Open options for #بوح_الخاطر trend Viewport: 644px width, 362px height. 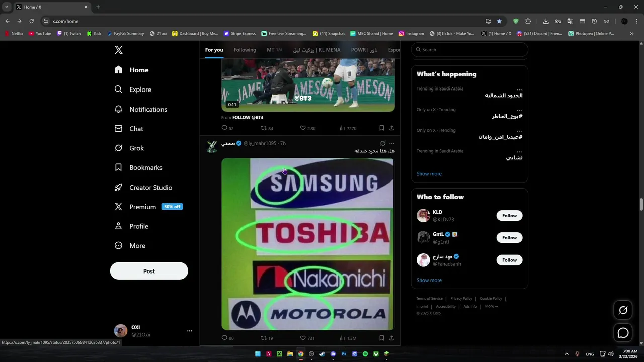point(519,110)
